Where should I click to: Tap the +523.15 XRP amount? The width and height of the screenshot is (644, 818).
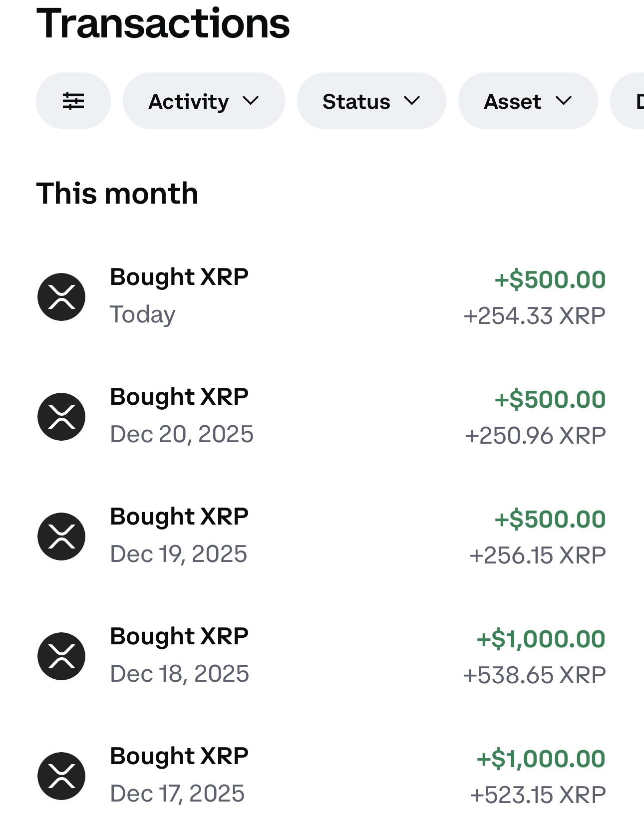point(538,795)
